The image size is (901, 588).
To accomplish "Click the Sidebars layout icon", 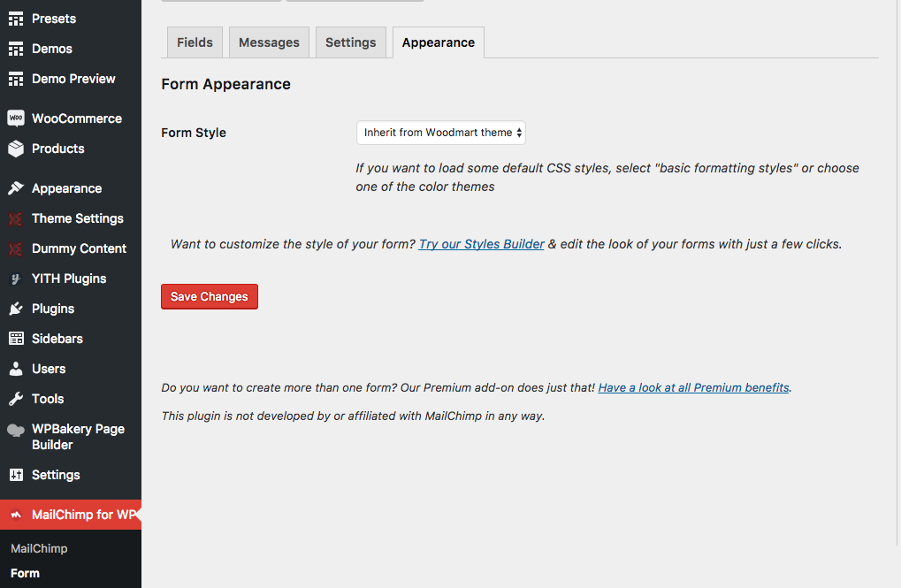I will point(16,339).
